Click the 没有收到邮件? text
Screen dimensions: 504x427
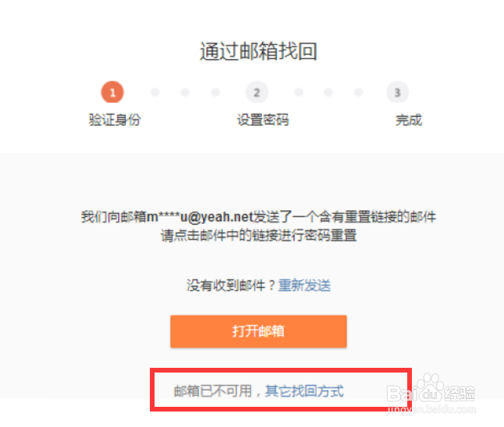tap(230, 285)
